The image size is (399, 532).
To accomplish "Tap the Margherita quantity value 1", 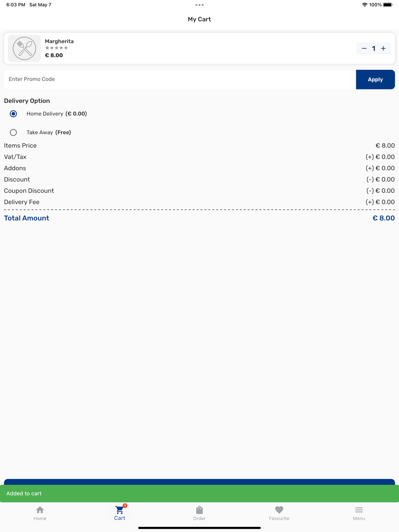I will 374,49.
